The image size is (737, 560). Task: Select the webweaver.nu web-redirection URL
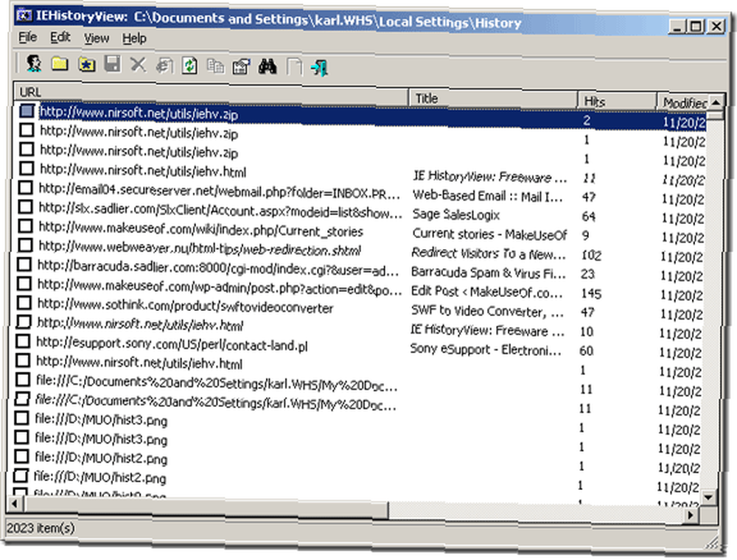199,248
